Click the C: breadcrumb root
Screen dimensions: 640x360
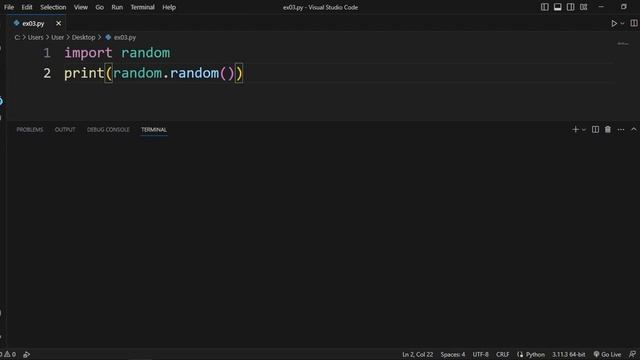point(17,37)
